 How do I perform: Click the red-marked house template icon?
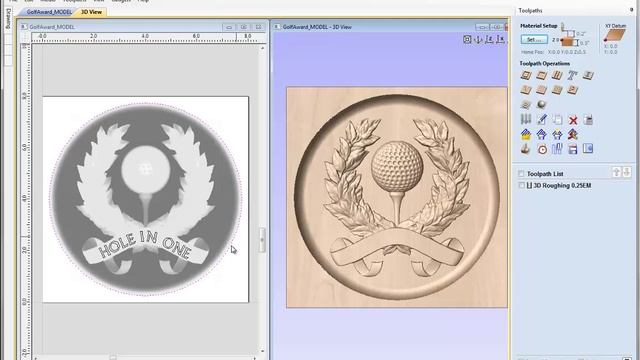pyautogui.click(x=572, y=134)
